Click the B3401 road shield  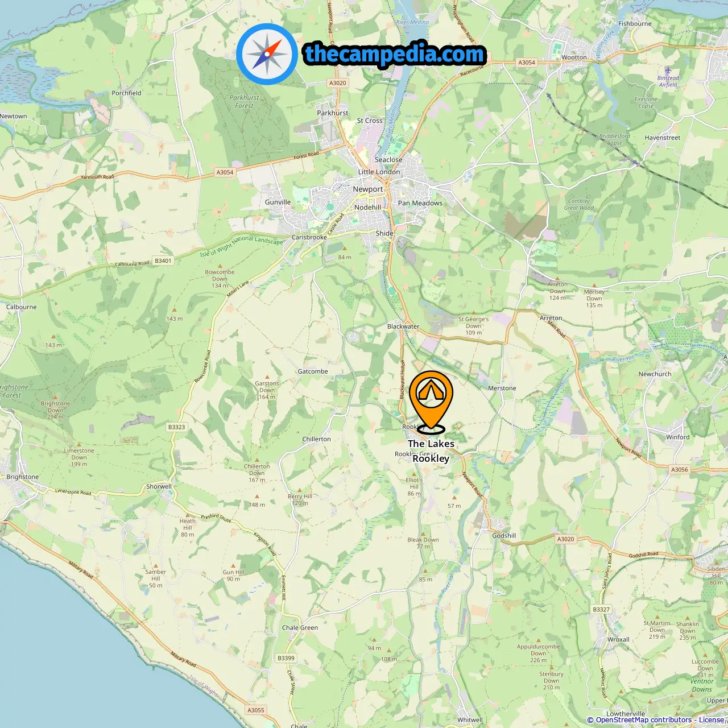tap(163, 260)
